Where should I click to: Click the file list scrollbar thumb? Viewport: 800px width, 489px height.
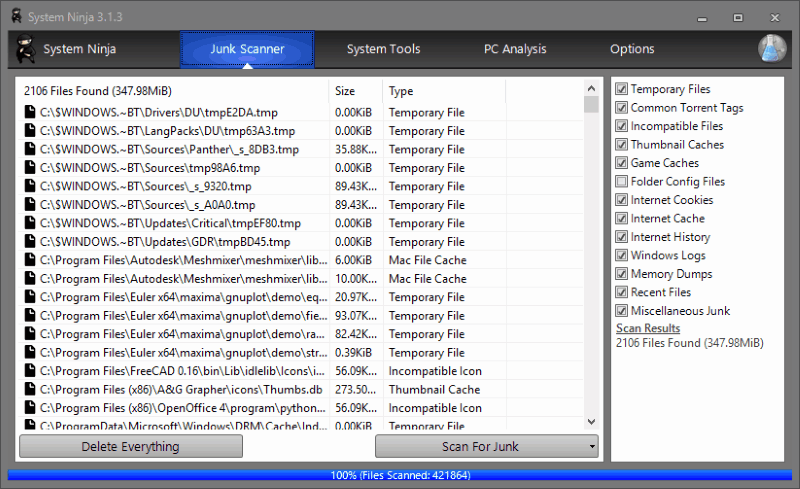(591, 105)
